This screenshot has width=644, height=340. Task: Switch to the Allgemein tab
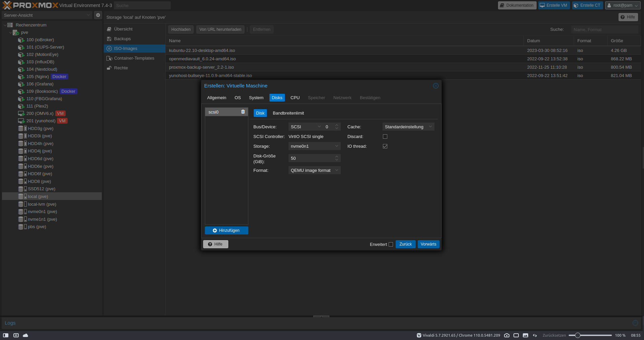(x=217, y=98)
